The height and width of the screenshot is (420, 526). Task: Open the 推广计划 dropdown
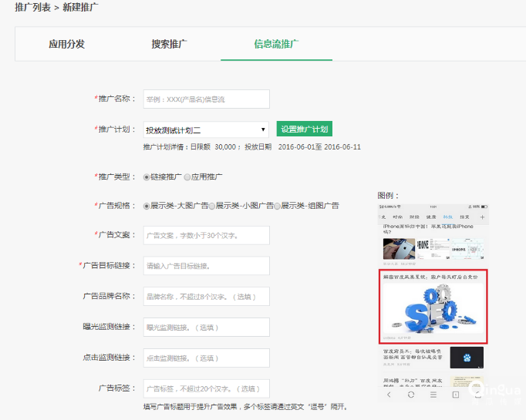pos(206,129)
